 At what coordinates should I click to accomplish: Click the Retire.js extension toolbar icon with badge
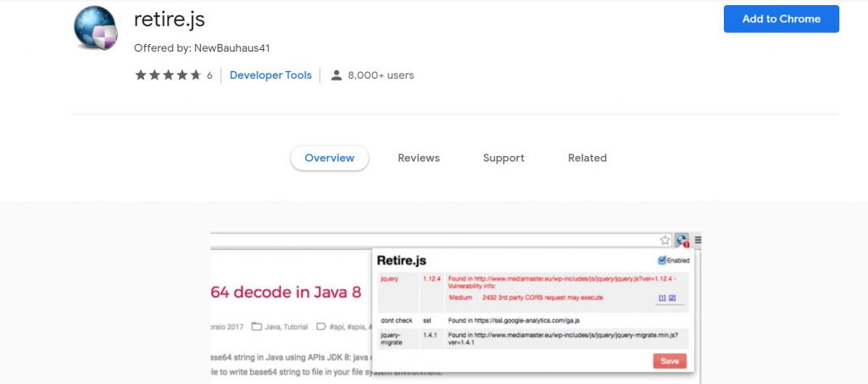tap(682, 241)
